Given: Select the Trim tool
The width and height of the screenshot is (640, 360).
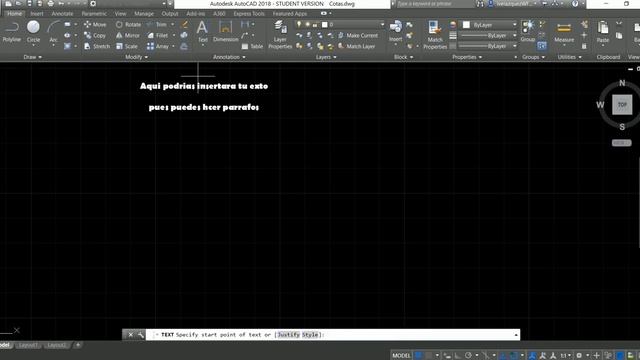Looking at the screenshot, I should pyautogui.click(x=157, y=24).
